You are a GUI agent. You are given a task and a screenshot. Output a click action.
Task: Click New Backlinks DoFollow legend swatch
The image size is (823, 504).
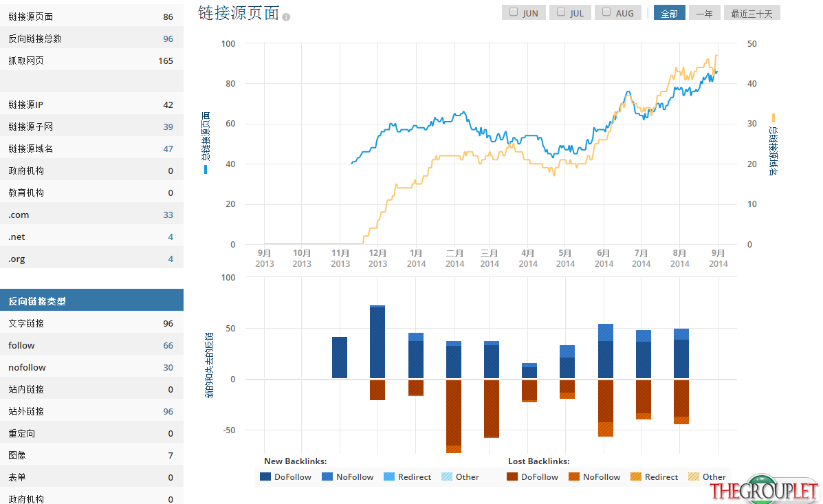(x=265, y=476)
